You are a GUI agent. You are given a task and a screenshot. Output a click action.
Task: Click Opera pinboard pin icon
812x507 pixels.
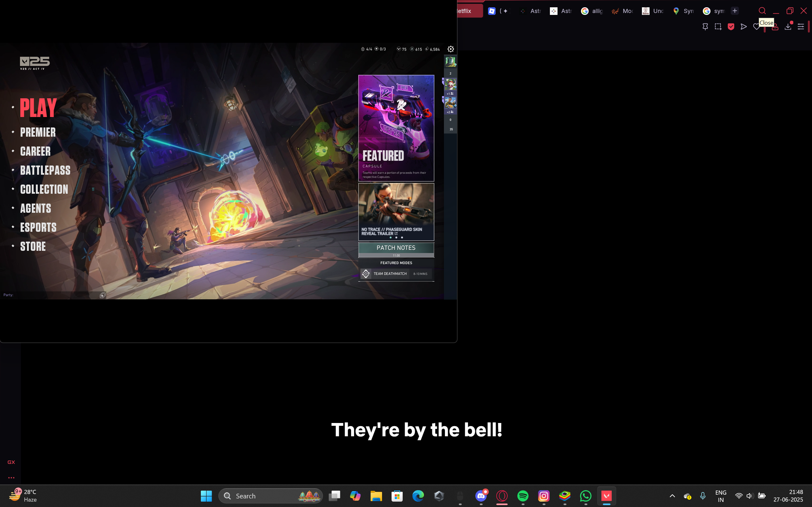[x=705, y=27]
